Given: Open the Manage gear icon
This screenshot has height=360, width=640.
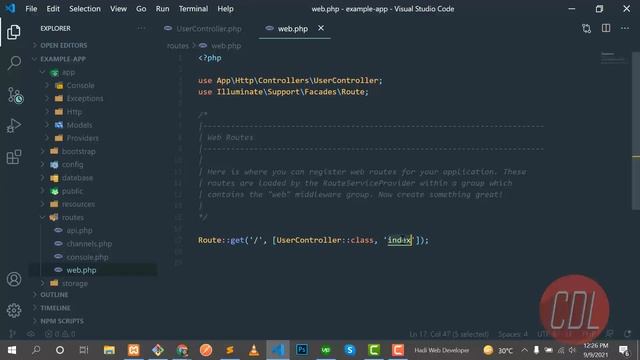Looking at the screenshot, I should (14, 311).
